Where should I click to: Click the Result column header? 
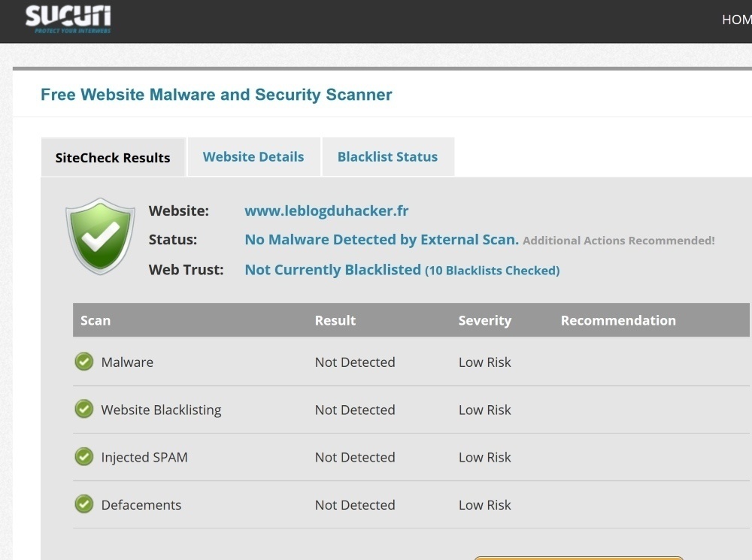click(335, 320)
